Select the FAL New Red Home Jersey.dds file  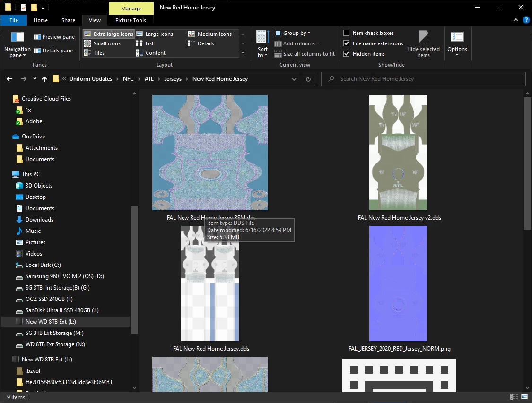click(x=209, y=283)
